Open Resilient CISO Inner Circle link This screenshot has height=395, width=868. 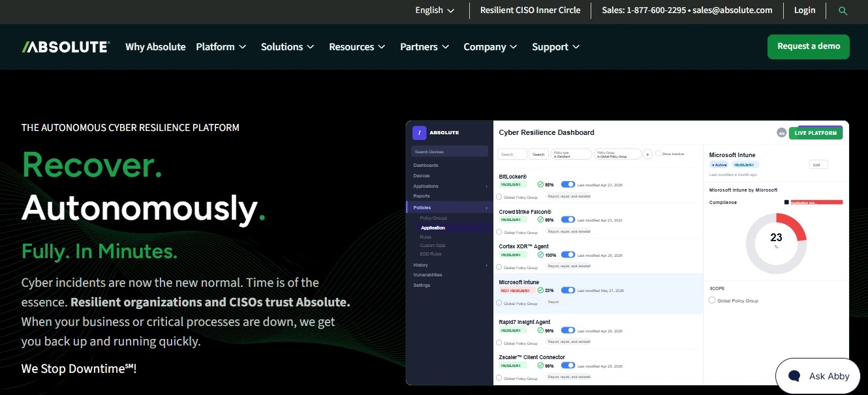pyautogui.click(x=530, y=10)
